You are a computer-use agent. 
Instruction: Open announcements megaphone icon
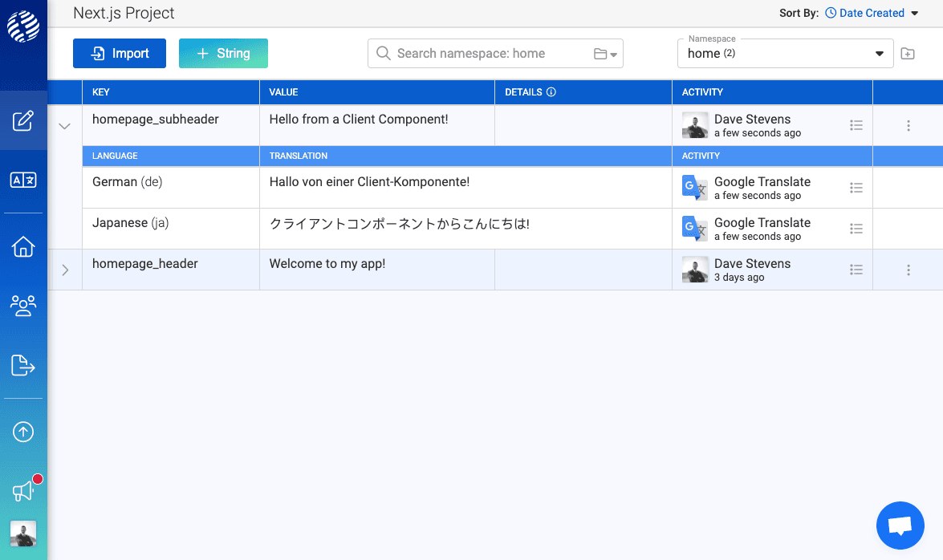coord(23,490)
